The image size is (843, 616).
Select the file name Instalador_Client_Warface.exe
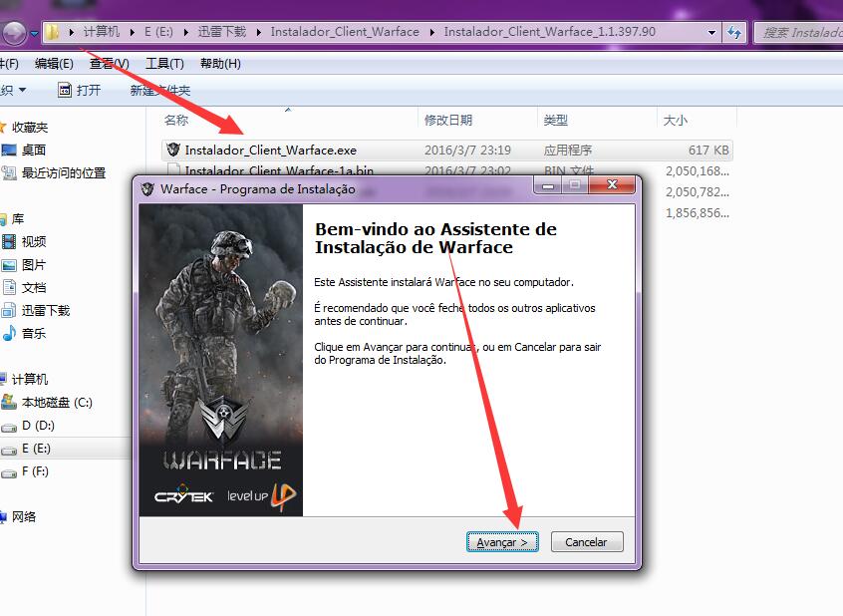click(x=271, y=151)
